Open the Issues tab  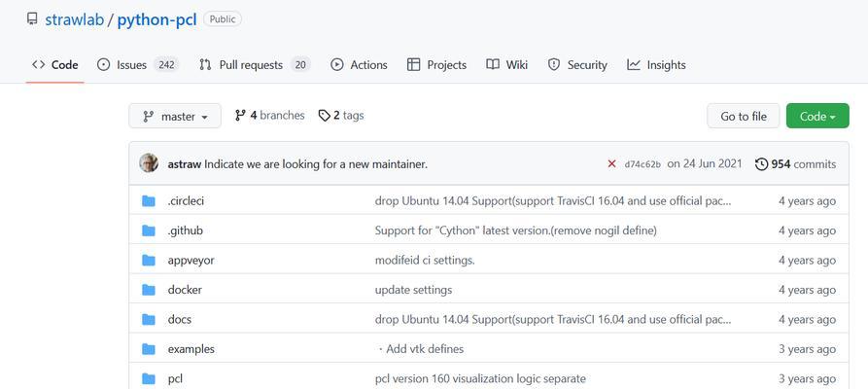137,65
